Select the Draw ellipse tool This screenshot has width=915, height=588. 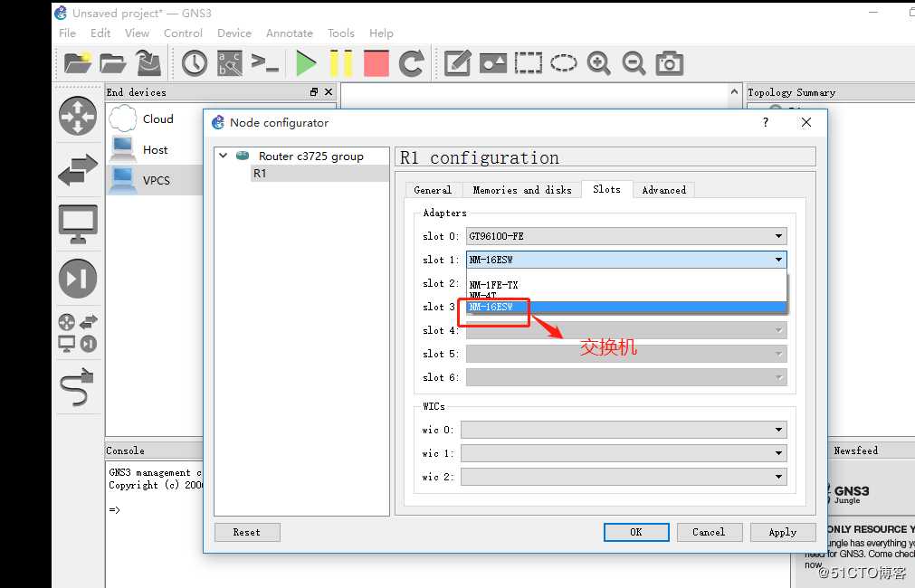click(564, 63)
